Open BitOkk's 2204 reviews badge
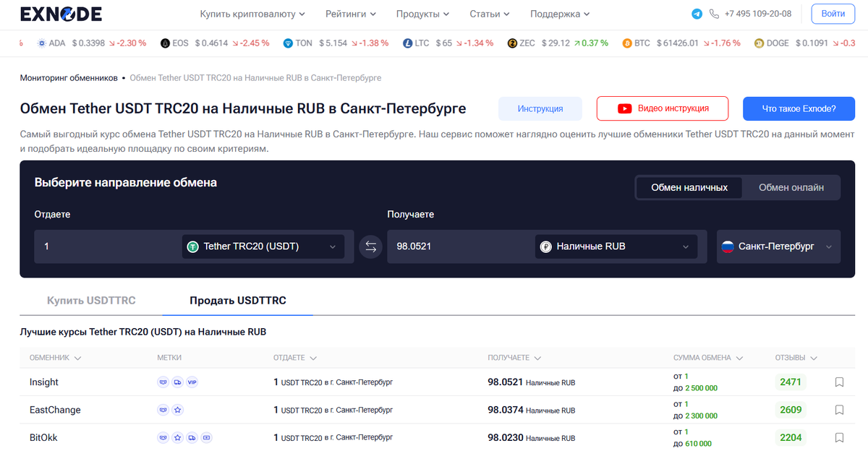The width and height of the screenshot is (868, 451). (791, 437)
